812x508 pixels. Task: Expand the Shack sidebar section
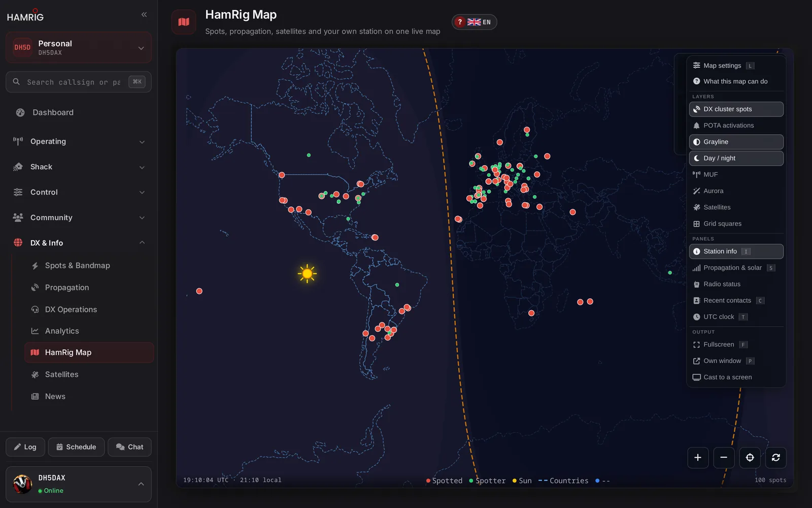tap(79, 167)
